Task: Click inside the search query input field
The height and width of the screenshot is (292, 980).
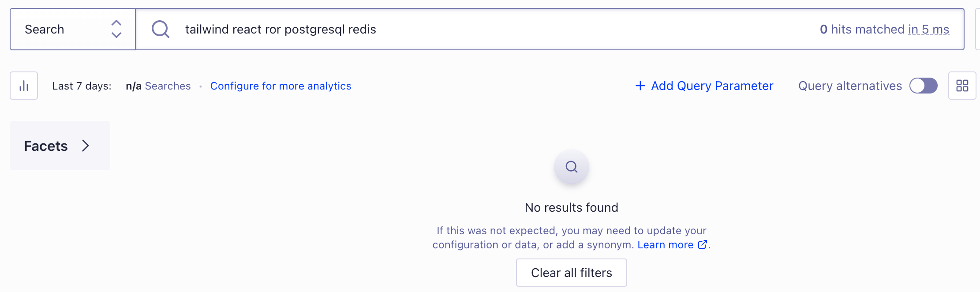Action: point(397,29)
